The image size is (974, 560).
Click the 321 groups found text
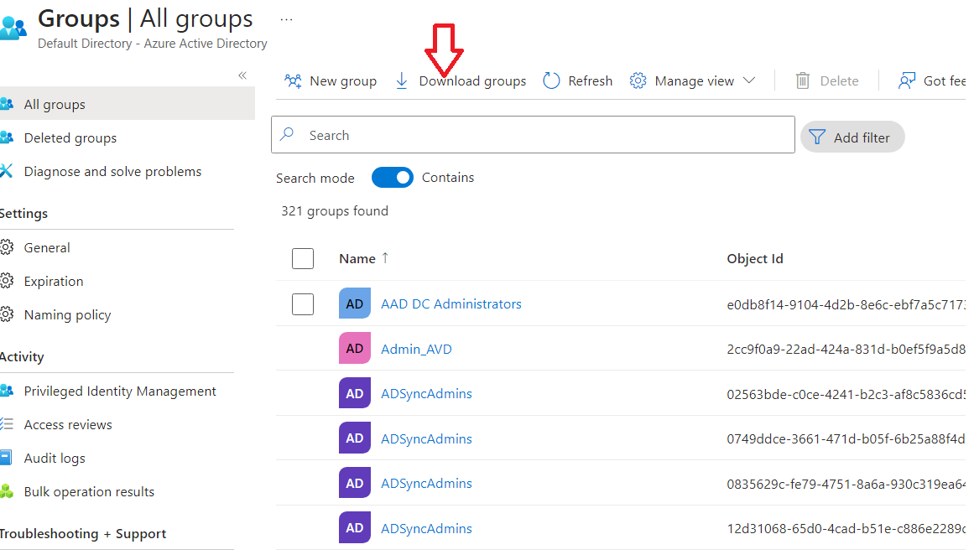[x=335, y=211]
